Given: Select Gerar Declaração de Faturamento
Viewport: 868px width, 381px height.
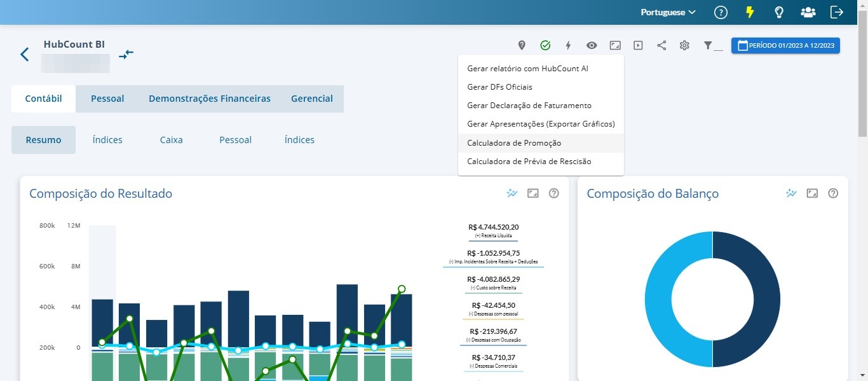Looking at the screenshot, I should pyautogui.click(x=541, y=106).
